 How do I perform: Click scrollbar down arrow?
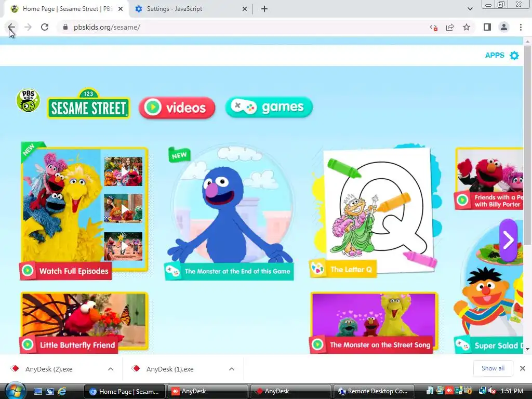(527, 349)
